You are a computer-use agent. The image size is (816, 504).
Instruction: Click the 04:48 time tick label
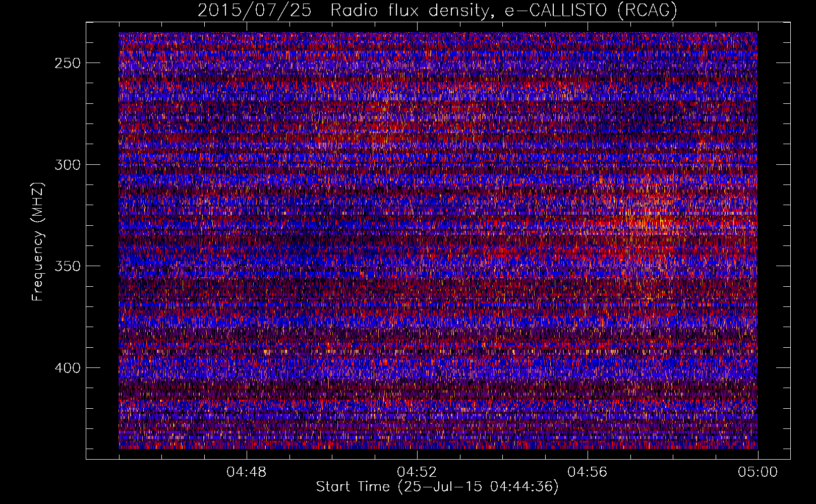click(x=247, y=472)
